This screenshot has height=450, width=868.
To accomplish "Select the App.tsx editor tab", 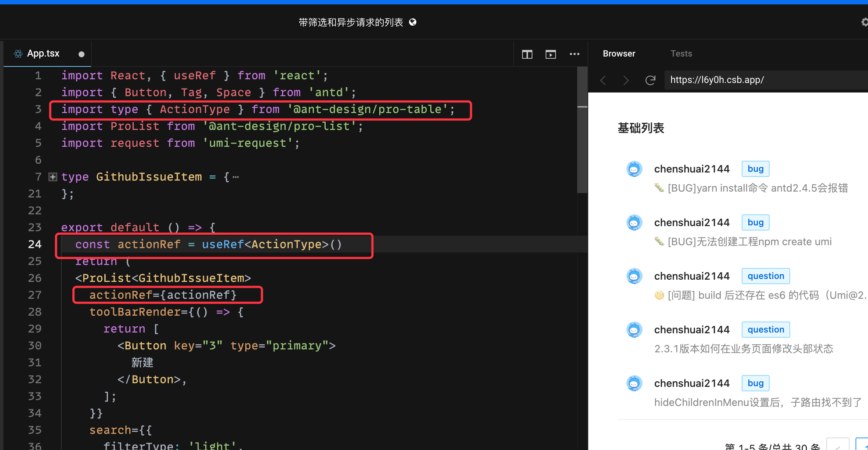I will point(43,54).
